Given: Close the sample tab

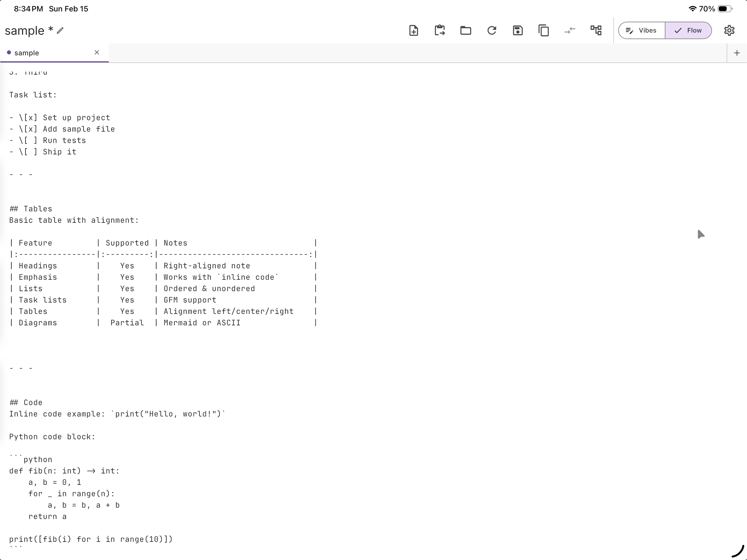Looking at the screenshot, I should click(97, 52).
